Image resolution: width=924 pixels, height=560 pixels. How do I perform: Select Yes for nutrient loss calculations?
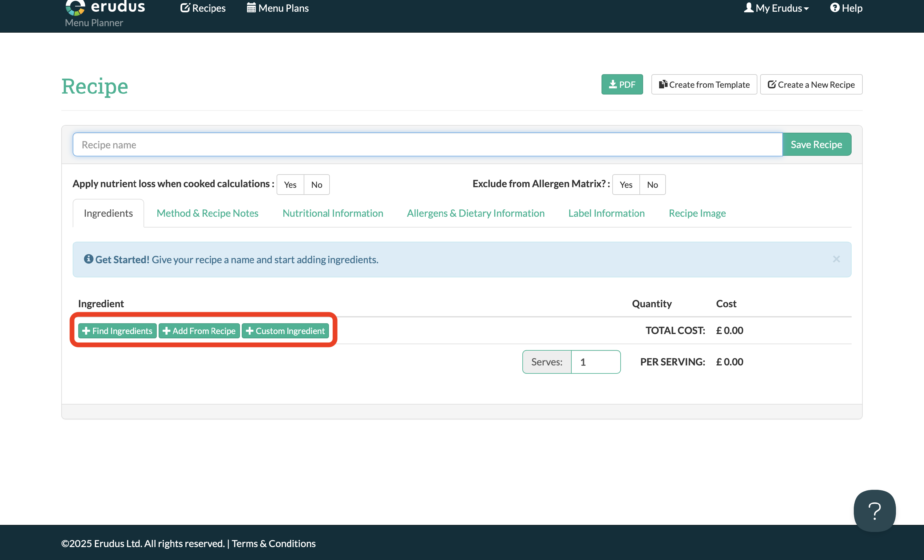click(x=290, y=185)
